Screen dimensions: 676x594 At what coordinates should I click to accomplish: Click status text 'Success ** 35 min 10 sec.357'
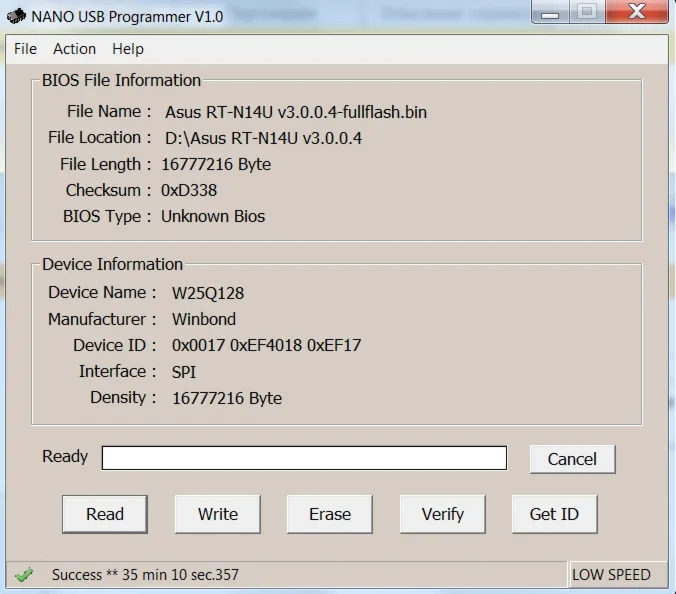coord(145,575)
